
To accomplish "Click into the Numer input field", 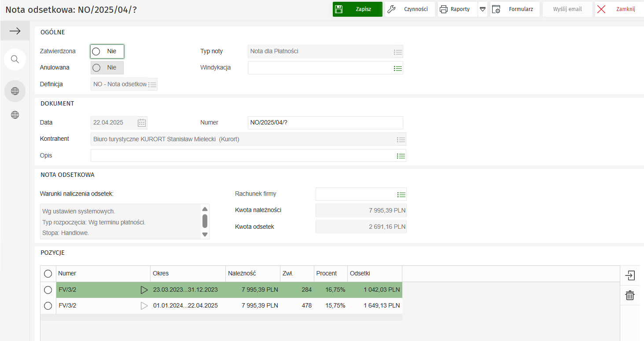I will click(325, 123).
